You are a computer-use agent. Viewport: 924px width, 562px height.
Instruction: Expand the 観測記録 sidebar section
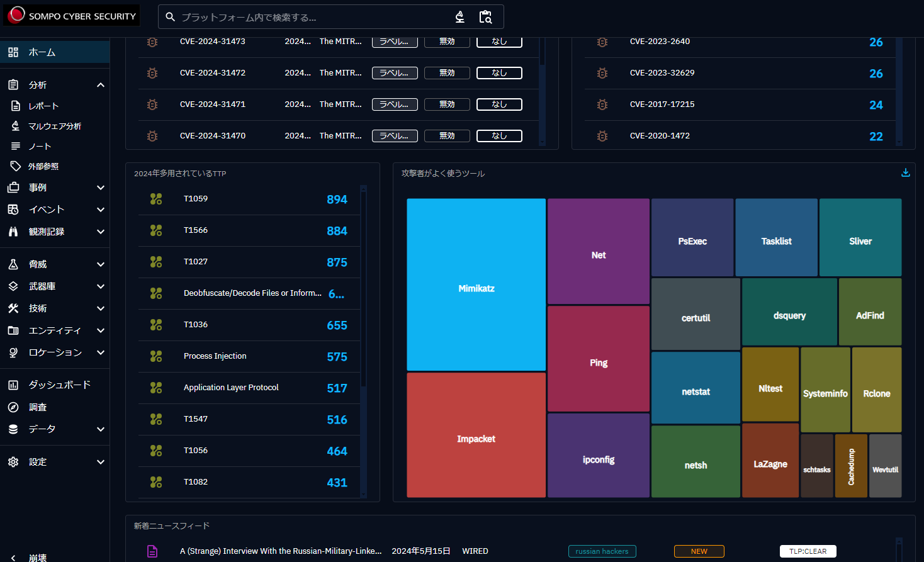101,232
